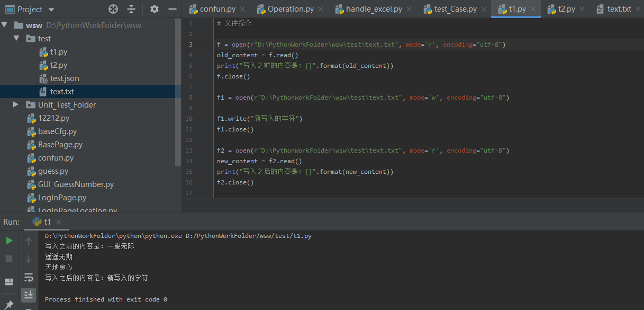Select baseCfg.py in project tree
The image size is (644, 310).
52,131
